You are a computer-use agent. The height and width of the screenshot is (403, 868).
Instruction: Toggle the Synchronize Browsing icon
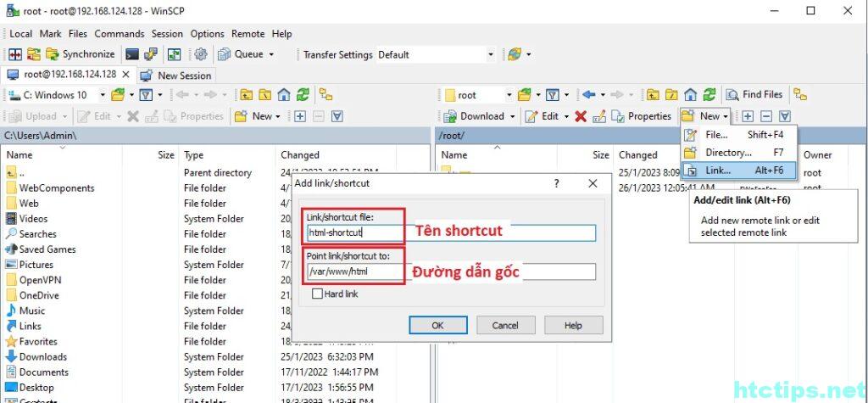(x=175, y=54)
